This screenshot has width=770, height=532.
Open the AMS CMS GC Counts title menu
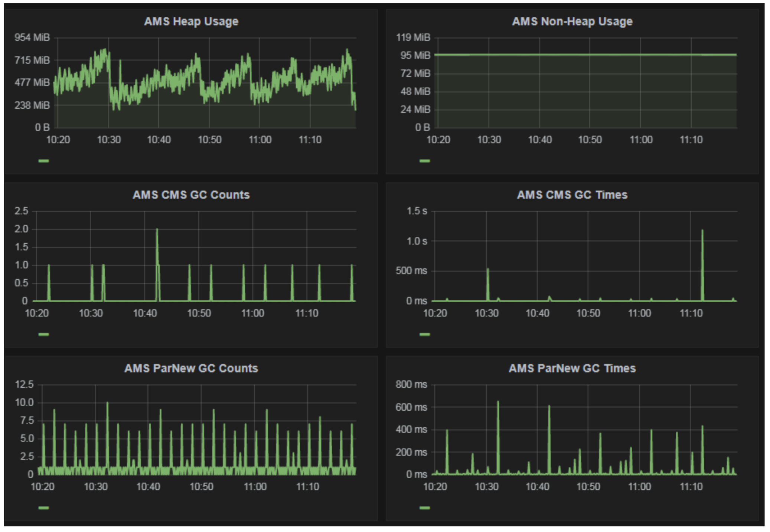point(191,195)
